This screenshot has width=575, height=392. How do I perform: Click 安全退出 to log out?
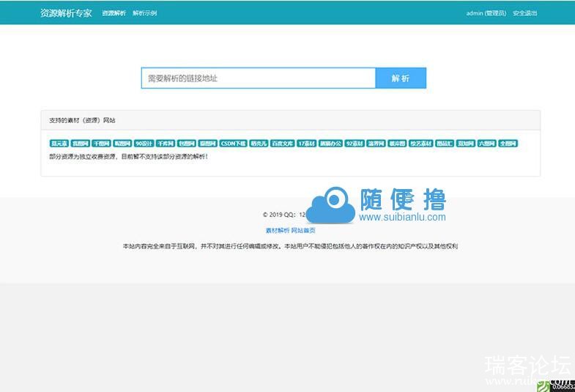click(x=524, y=13)
